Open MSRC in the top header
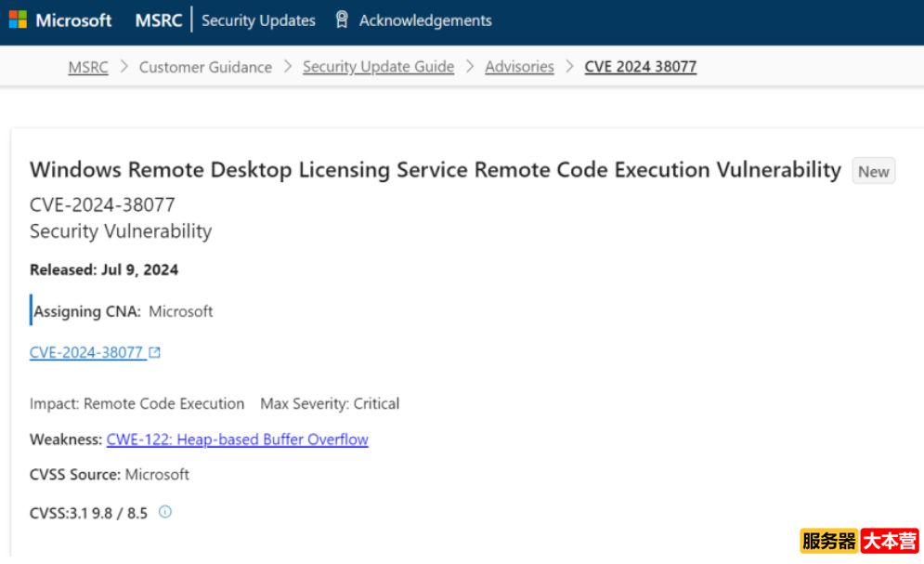The height and width of the screenshot is (564, 924). pos(159,20)
